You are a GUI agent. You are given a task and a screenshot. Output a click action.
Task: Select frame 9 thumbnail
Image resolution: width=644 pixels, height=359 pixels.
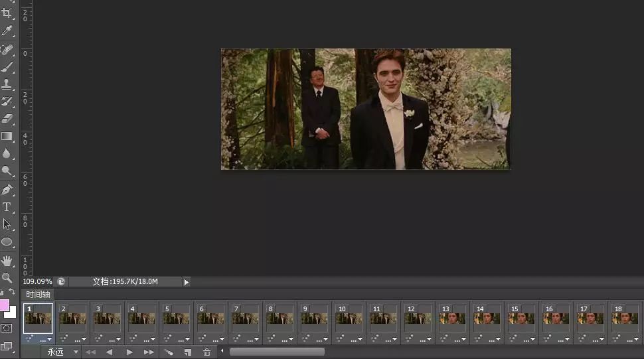click(x=314, y=319)
